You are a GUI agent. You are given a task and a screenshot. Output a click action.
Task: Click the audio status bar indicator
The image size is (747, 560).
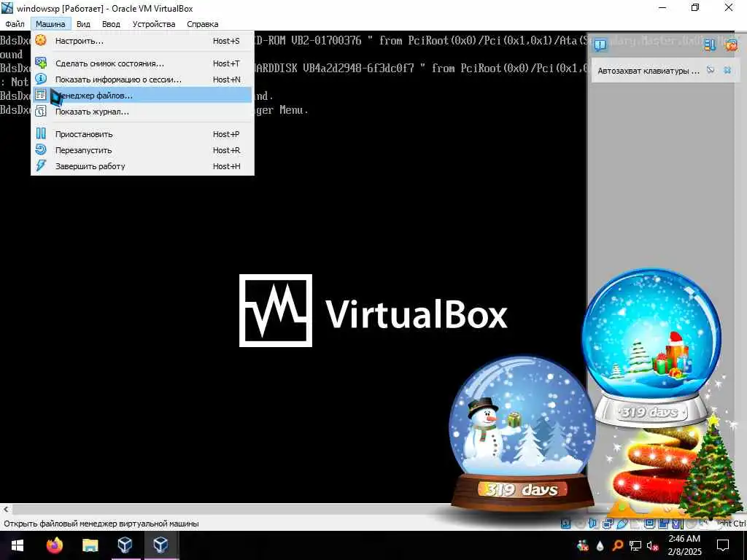(592, 524)
